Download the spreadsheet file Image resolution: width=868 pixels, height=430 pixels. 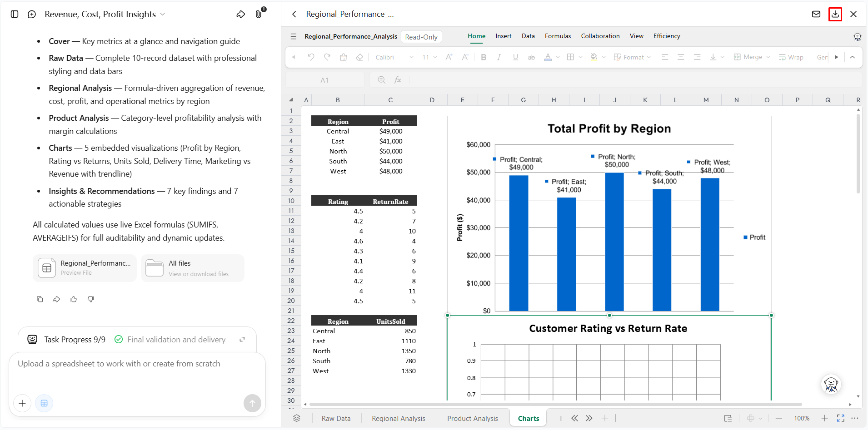(x=835, y=14)
